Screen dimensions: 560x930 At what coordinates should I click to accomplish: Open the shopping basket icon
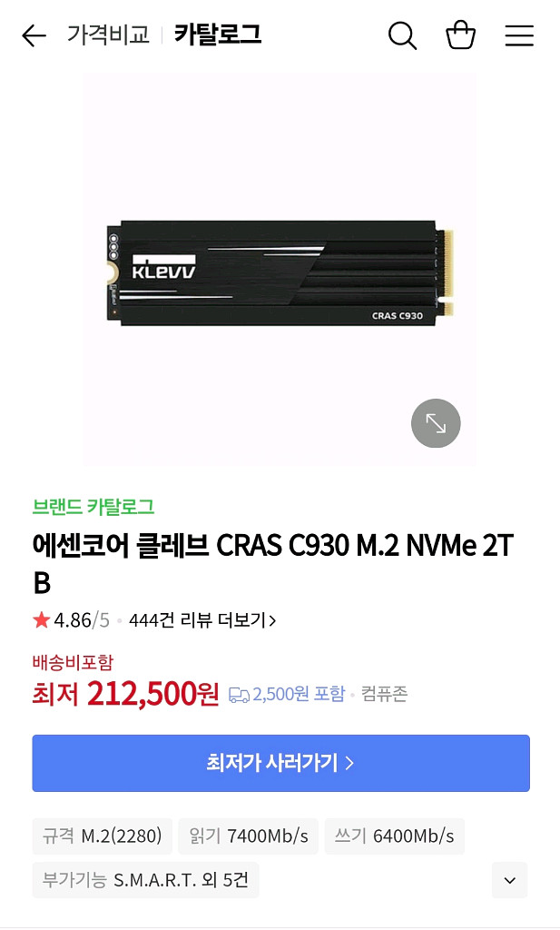(x=460, y=35)
